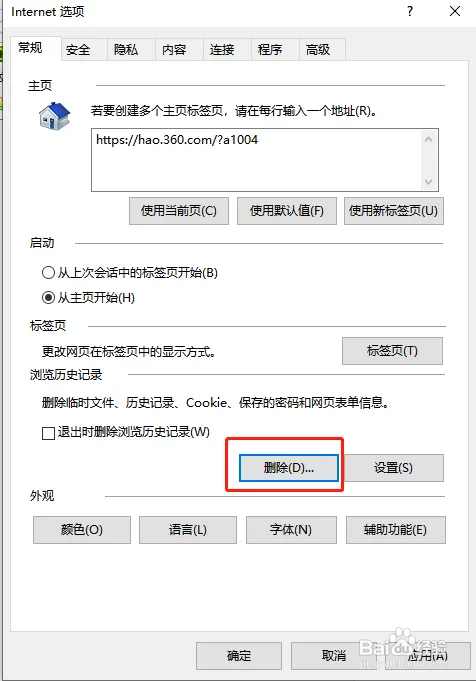Confirm with the 确定 button
The image size is (476, 681).
pyautogui.click(x=239, y=656)
